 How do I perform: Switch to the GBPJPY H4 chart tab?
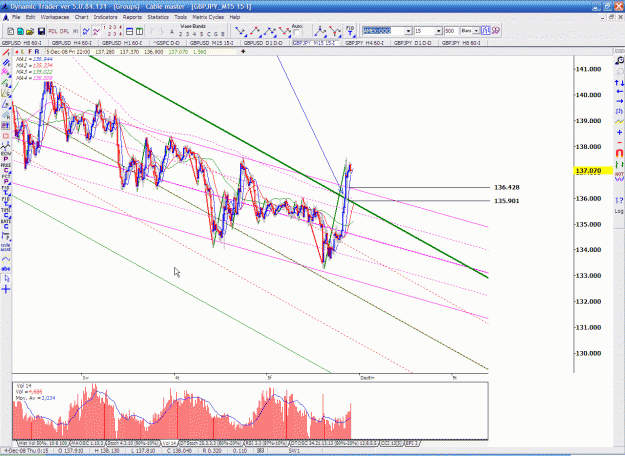(364, 43)
